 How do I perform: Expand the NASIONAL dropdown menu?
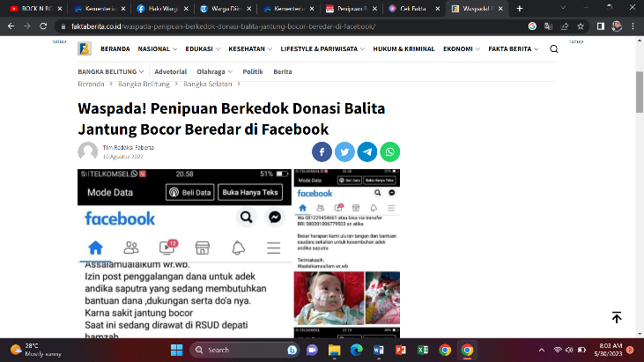(157, 49)
